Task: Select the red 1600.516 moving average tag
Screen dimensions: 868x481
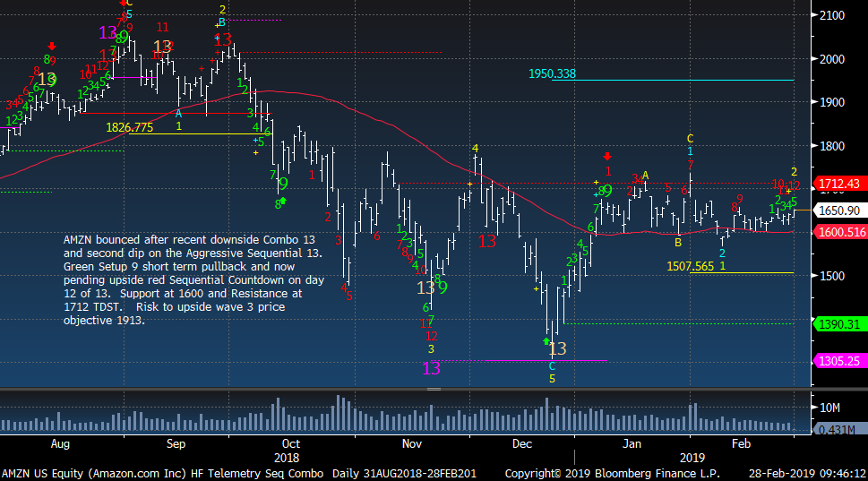Action: 839,232
